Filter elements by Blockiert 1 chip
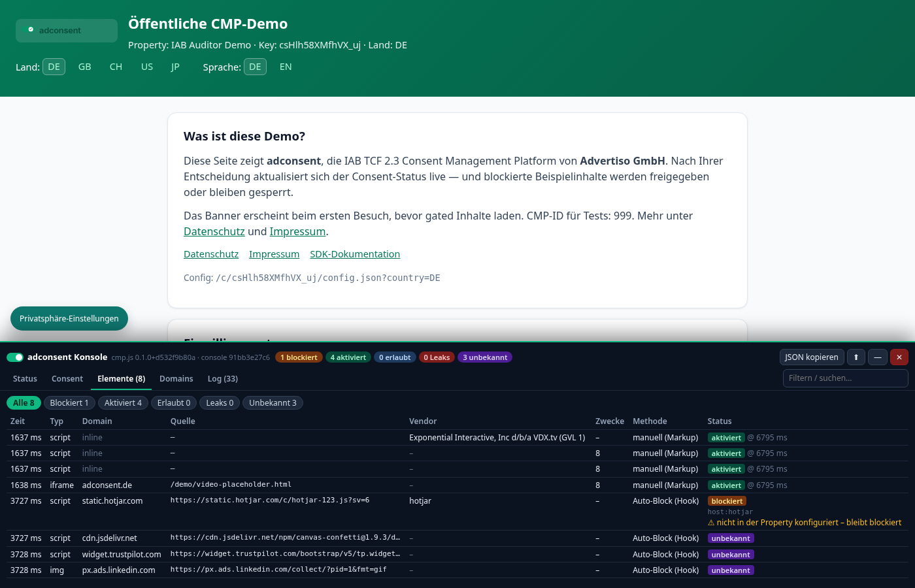Viewport: 915px width, 588px height. (x=69, y=403)
